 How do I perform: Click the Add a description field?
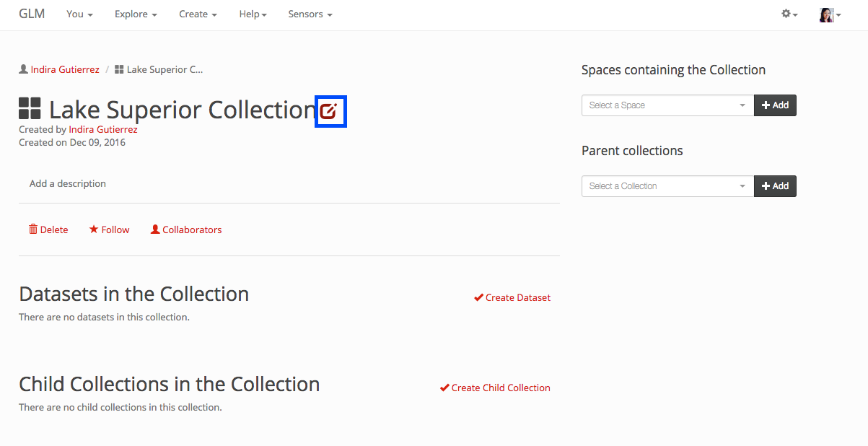point(68,183)
